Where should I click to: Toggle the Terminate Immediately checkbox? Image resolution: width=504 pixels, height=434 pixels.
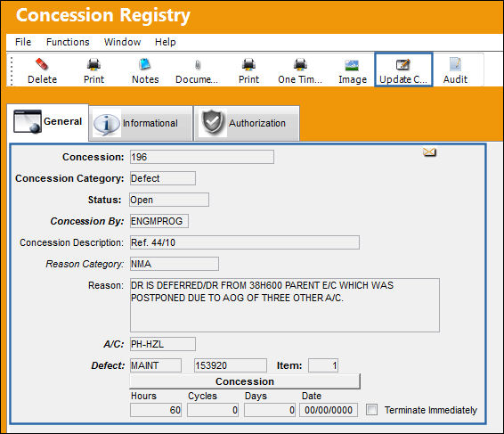(x=371, y=410)
